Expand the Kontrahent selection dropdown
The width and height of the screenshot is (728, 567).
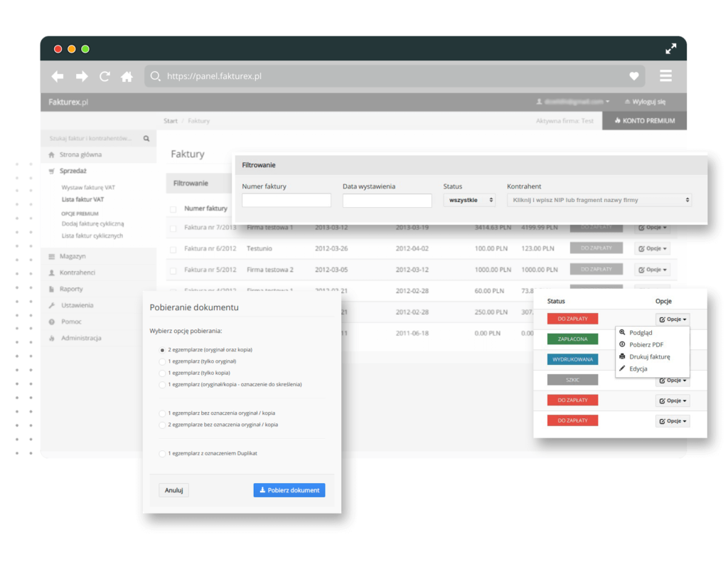599,201
